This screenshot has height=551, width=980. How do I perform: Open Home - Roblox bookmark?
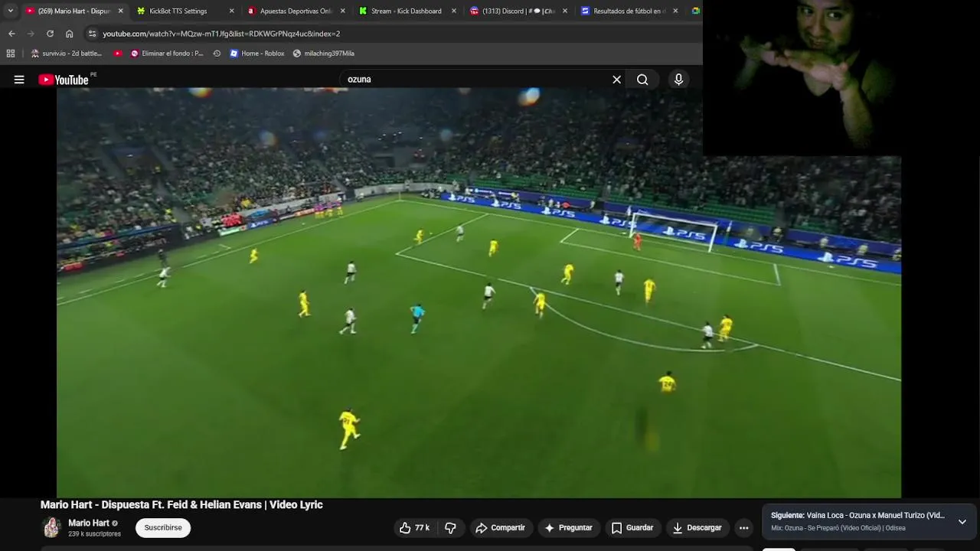pyautogui.click(x=257, y=54)
